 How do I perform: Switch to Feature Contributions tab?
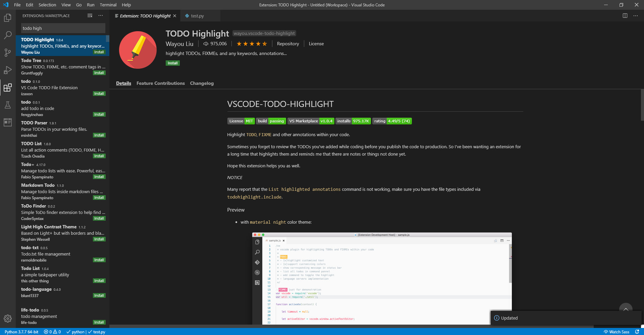pos(161,83)
